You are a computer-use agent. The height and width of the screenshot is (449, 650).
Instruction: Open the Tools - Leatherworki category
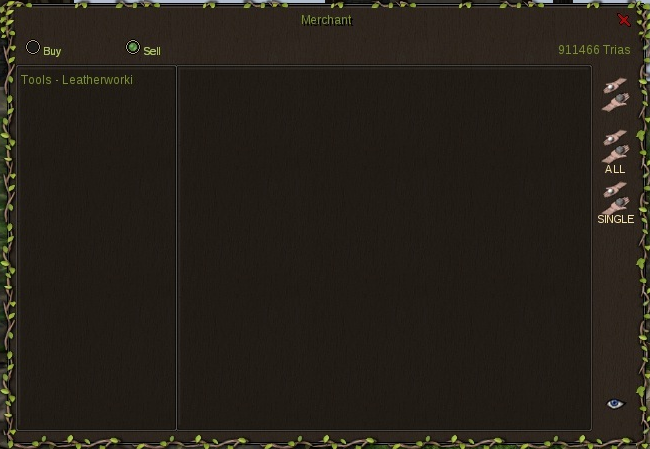(77, 80)
